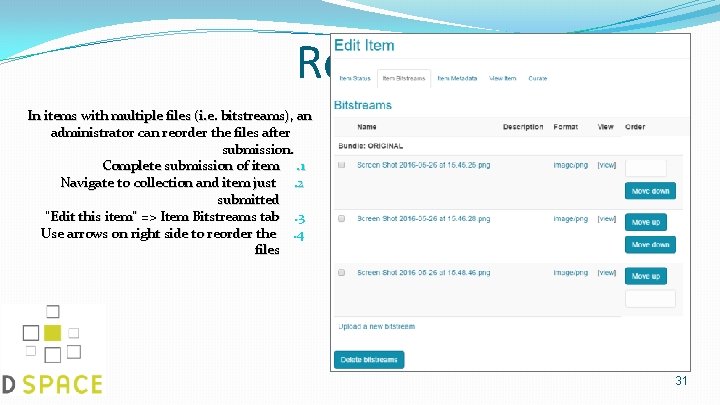
Task: Open Screen Shot 2016-05-26 at 15.46.28 png link
Action: (x=423, y=219)
